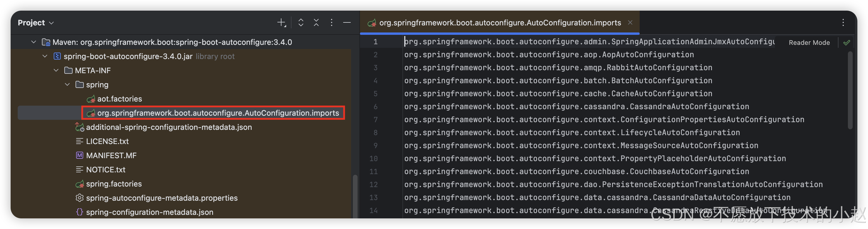Select AutoConfiguration.imports in the tree

click(218, 113)
